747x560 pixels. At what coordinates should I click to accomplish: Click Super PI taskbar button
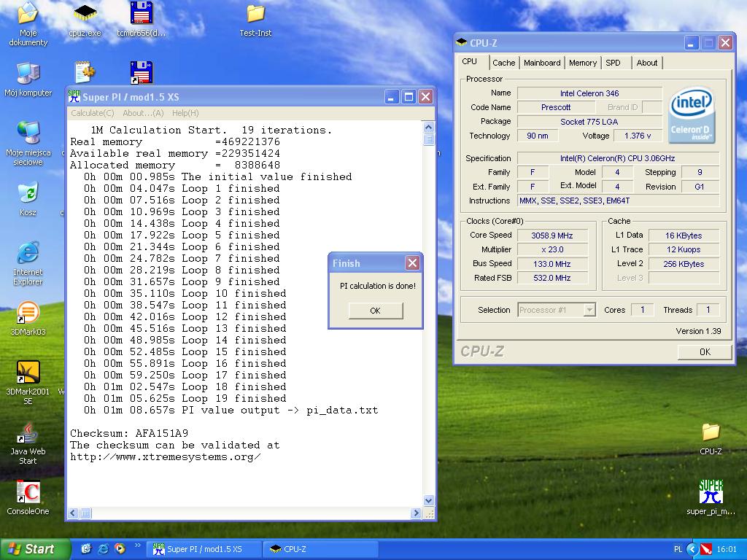point(205,549)
